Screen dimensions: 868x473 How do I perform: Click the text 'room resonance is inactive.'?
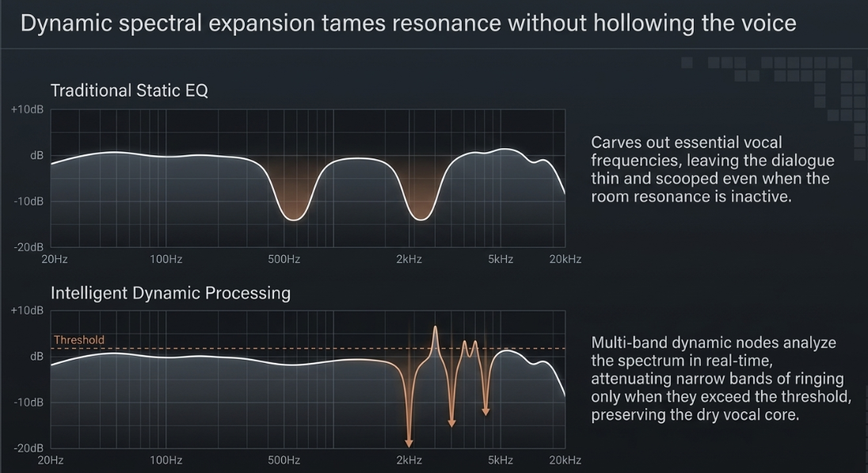(x=691, y=196)
